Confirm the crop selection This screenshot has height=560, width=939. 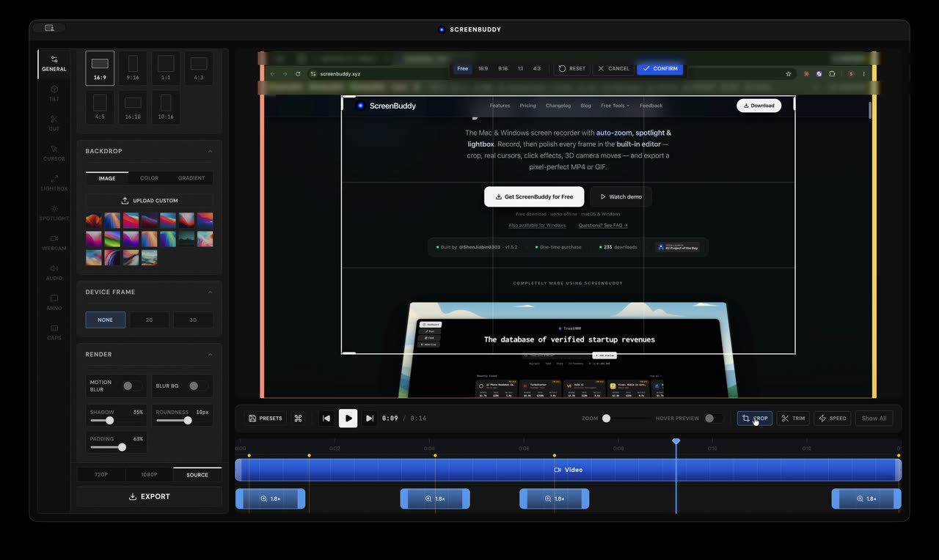660,68
